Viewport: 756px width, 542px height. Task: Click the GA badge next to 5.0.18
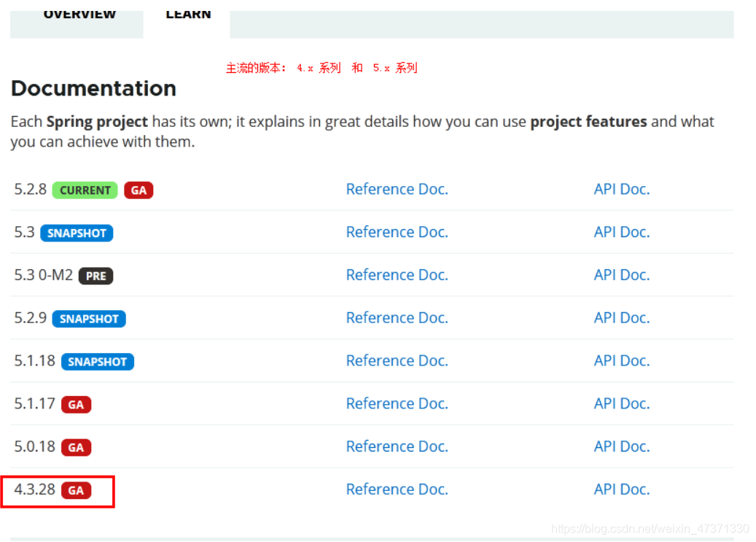pyautogui.click(x=76, y=447)
